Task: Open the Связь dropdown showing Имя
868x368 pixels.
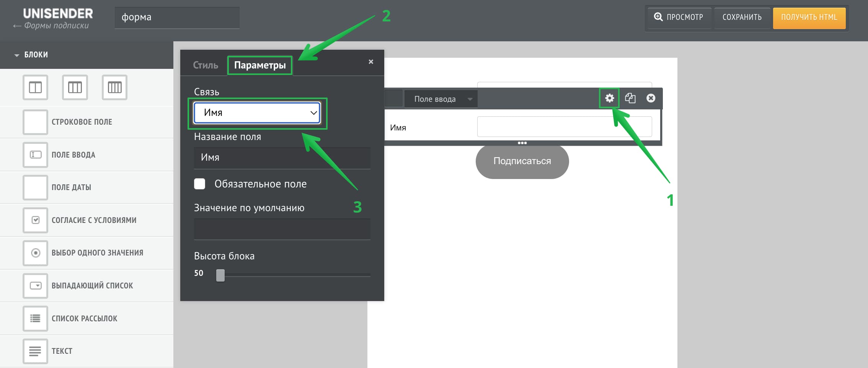Action: pyautogui.click(x=257, y=112)
